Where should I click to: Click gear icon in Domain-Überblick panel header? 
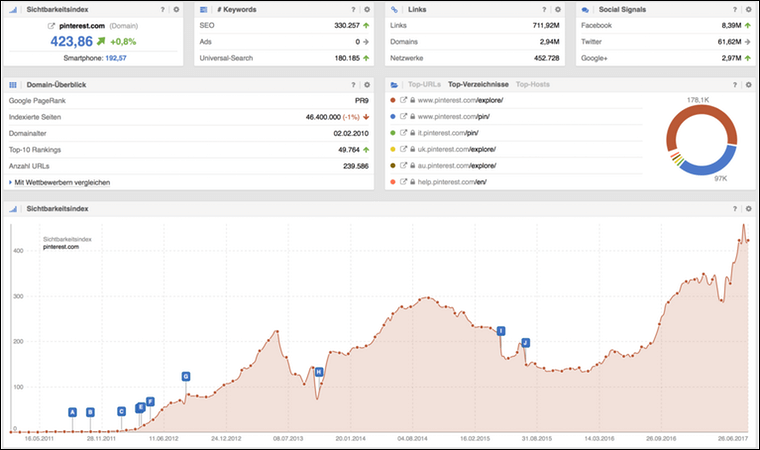tap(366, 85)
